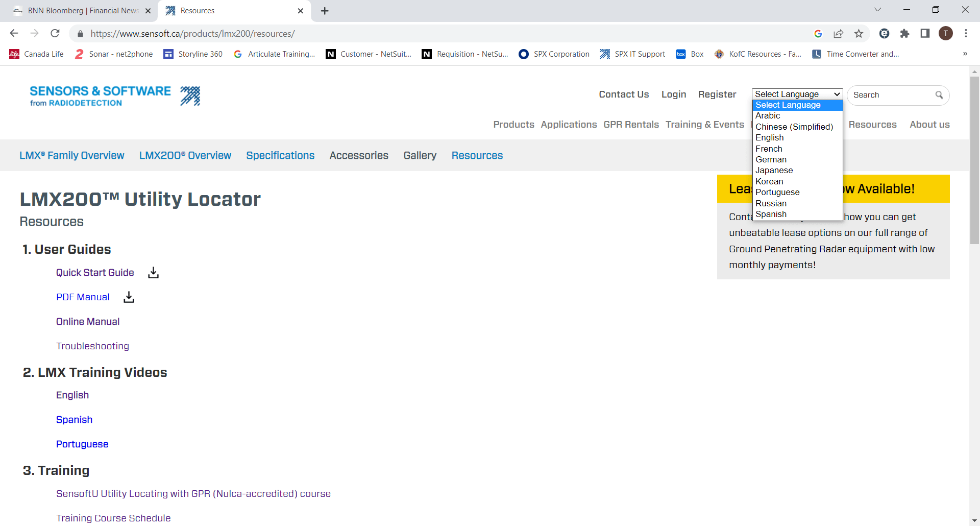Open the Box bookmark

click(689, 54)
